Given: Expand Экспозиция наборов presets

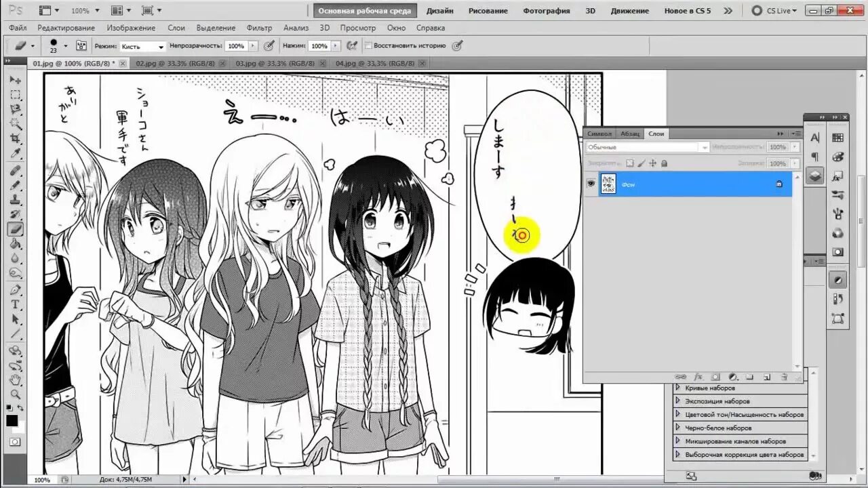Looking at the screenshot, I should pos(677,401).
